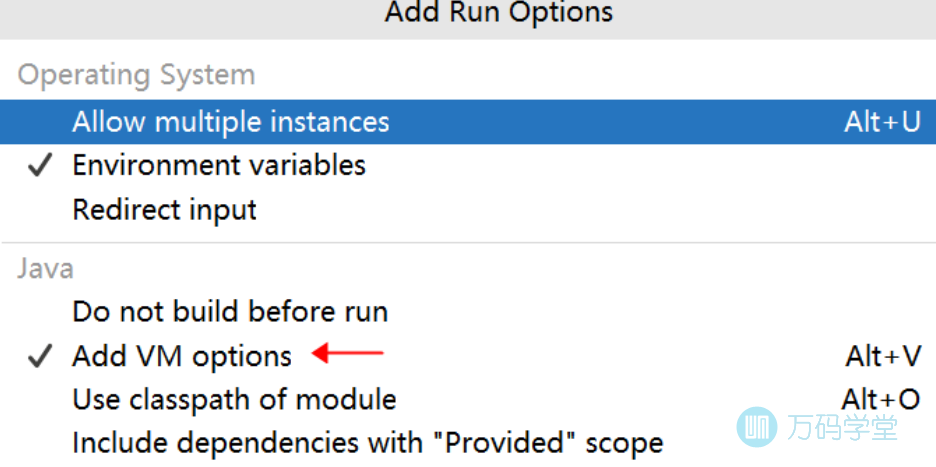Screen dimensions: 936x467
Task: Select Allow multiple instances option
Action: [231, 122]
